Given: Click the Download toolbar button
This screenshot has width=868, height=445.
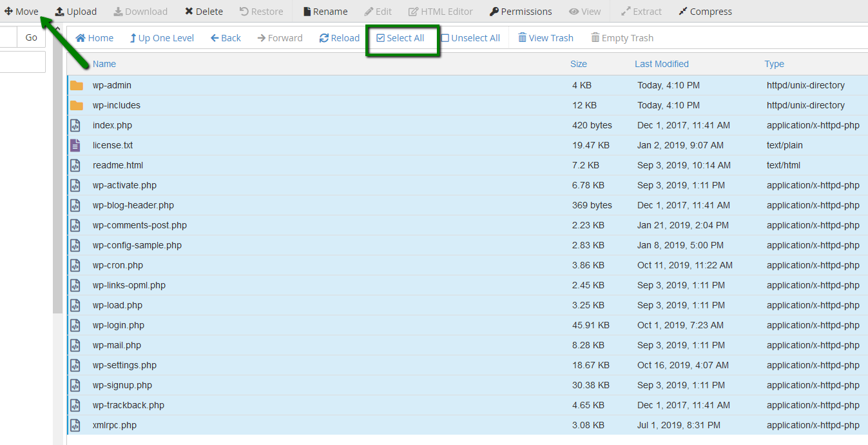Looking at the screenshot, I should pos(140,12).
